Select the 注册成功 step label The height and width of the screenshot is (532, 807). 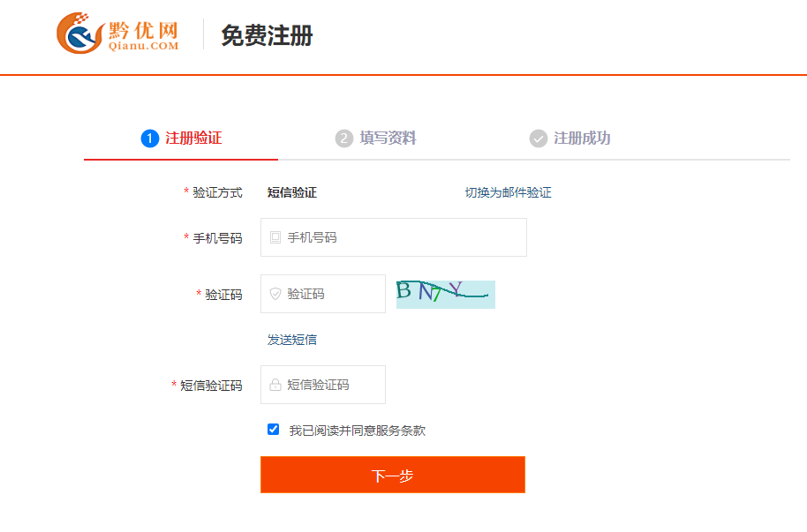point(582,139)
